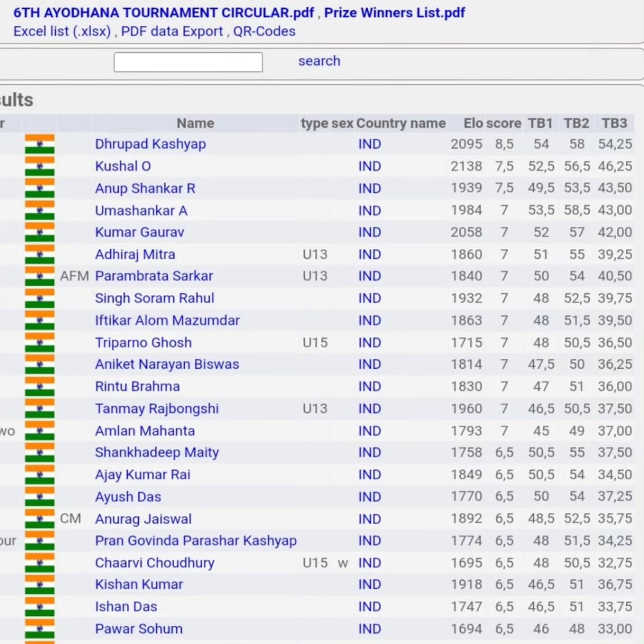Viewport: 644px width, 644px height.
Task: Click India flag next to Pran Govinda Parashar Kashyap
Action: 39,541
